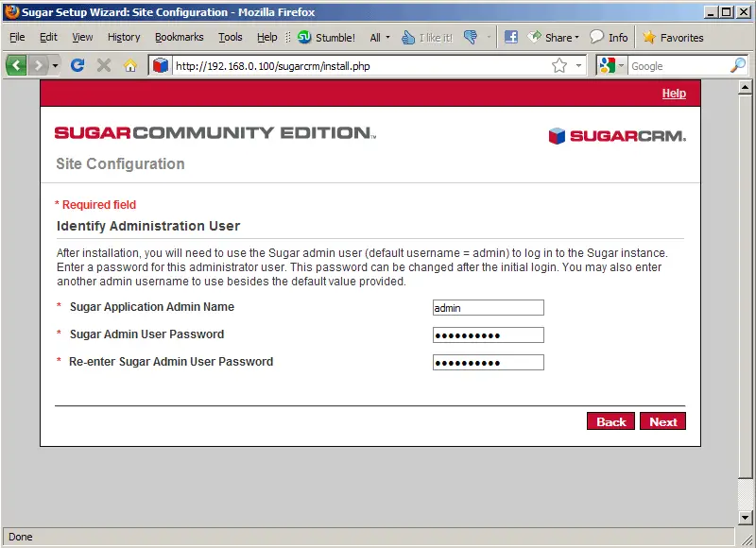Open the Bookmarks menu
The image size is (756, 548).
coord(179,37)
